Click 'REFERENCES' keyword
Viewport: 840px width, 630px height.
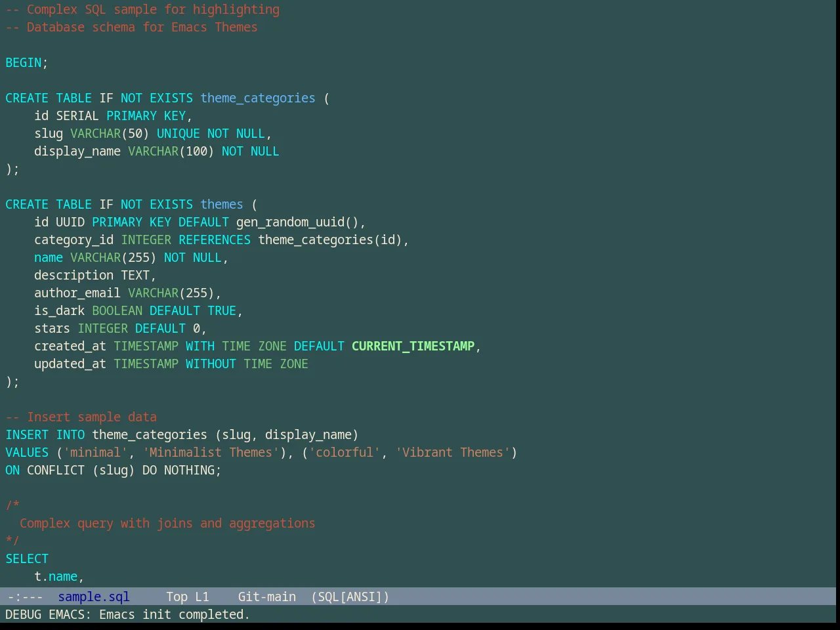[x=215, y=240]
